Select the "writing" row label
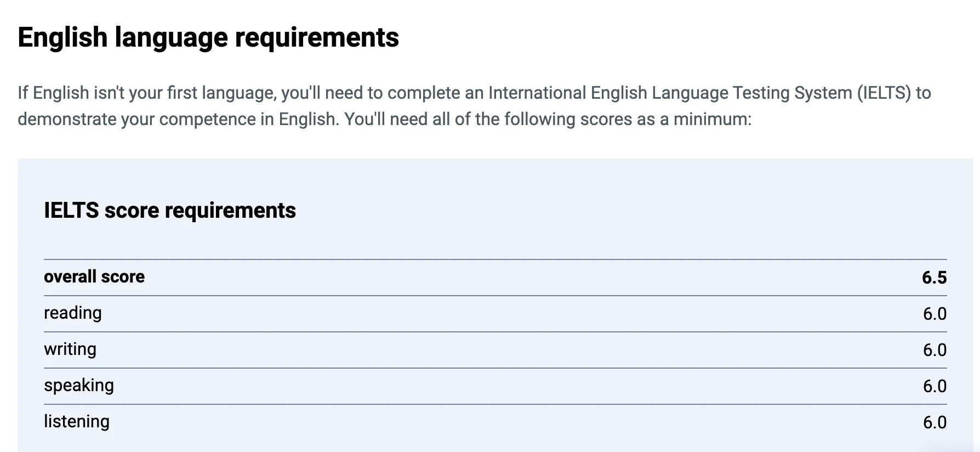Image resolution: width=980 pixels, height=452 pixels. (70, 349)
